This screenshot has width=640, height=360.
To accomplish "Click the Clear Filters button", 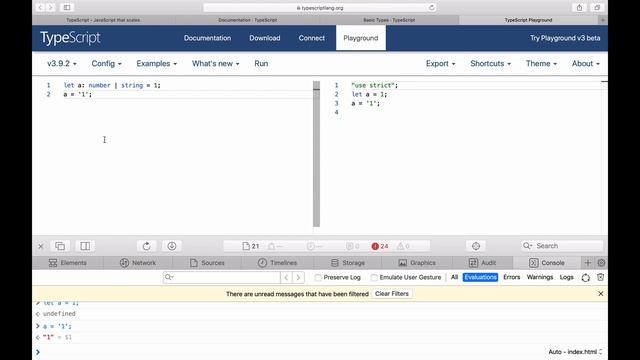I will pyautogui.click(x=392, y=293).
